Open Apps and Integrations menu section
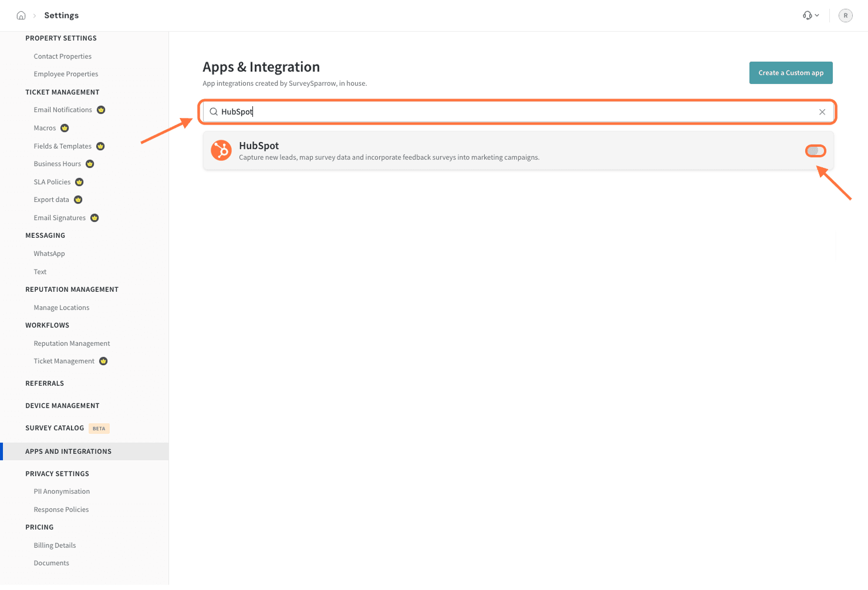This screenshot has width=868, height=590. point(68,451)
